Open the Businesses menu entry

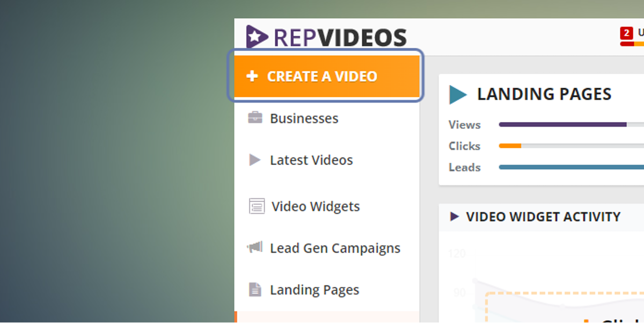click(x=304, y=118)
